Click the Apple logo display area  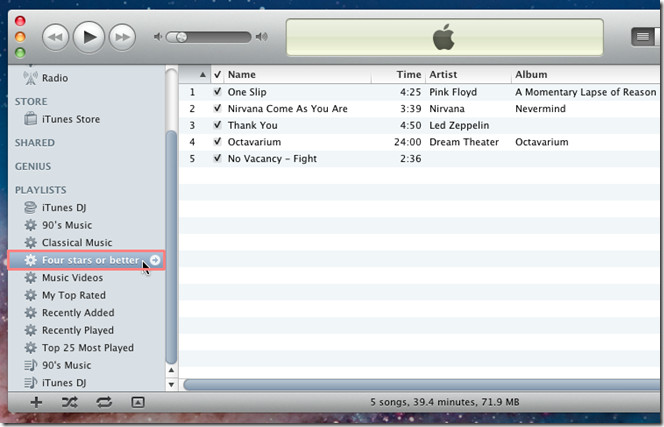[445, 37]
